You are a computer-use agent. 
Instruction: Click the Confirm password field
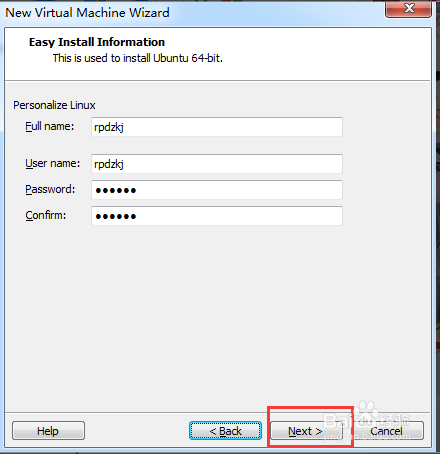coord(217,216)
